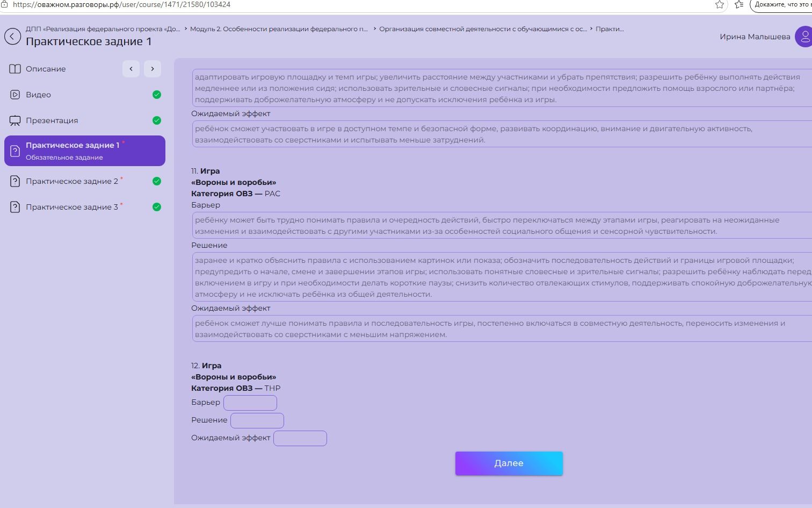812x508 pixels.
Task: Click the Докажите, что это button at top right
Action: coord(781,4)
